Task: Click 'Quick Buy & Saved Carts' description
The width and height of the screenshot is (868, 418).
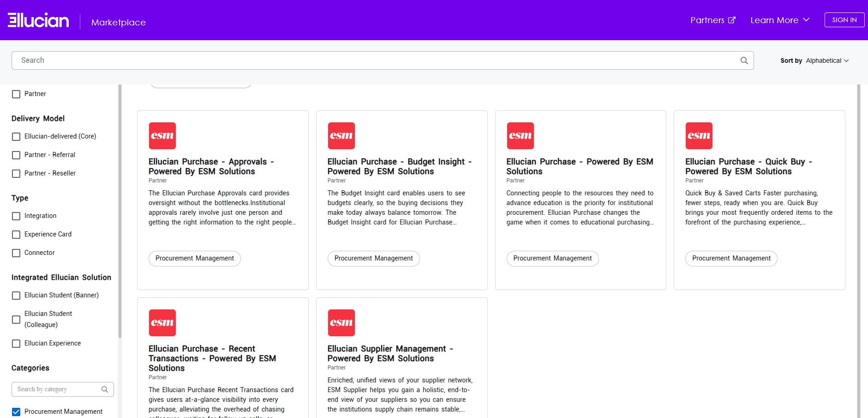Action: click(x=759, y=208)
